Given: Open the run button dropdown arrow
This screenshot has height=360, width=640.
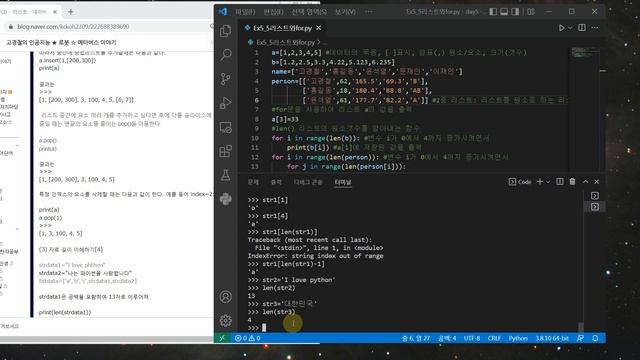Looking at the screenshot, I should pos(570,28).
